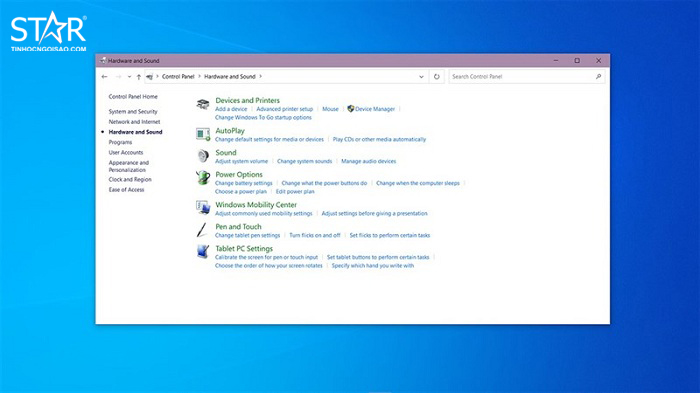Click Add a device link
The image size is (700, 393).
tap(231, 109)
